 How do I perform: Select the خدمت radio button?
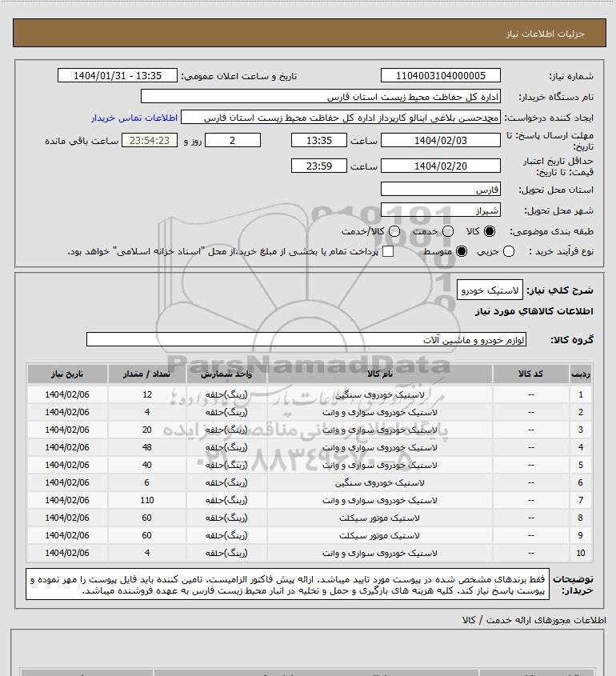[448, 231]
